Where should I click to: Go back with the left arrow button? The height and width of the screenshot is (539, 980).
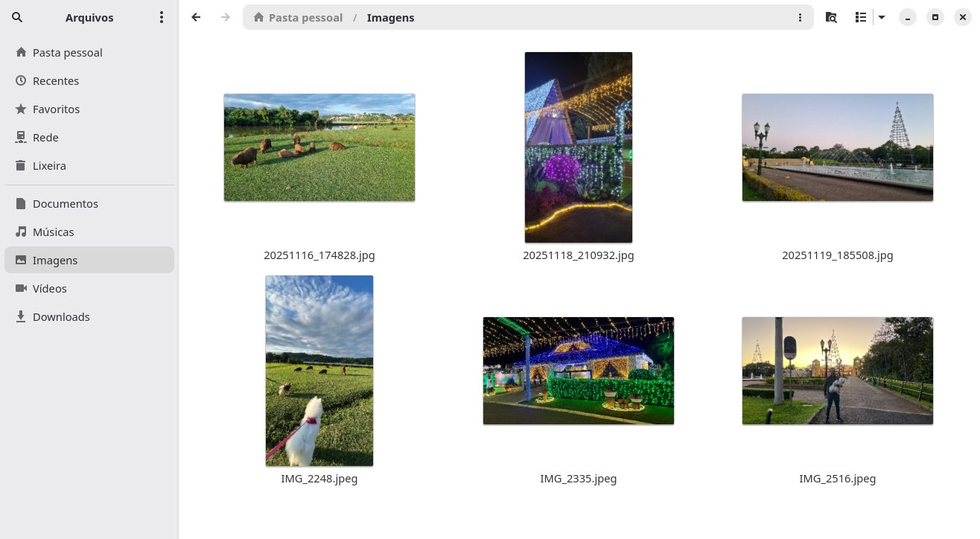[x=196, y=17]
